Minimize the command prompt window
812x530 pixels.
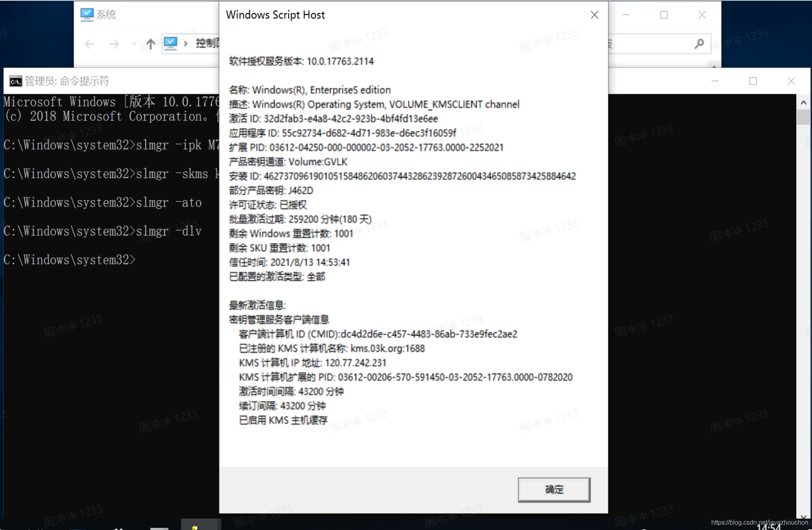pyautogui.click(x=715, y=81)
